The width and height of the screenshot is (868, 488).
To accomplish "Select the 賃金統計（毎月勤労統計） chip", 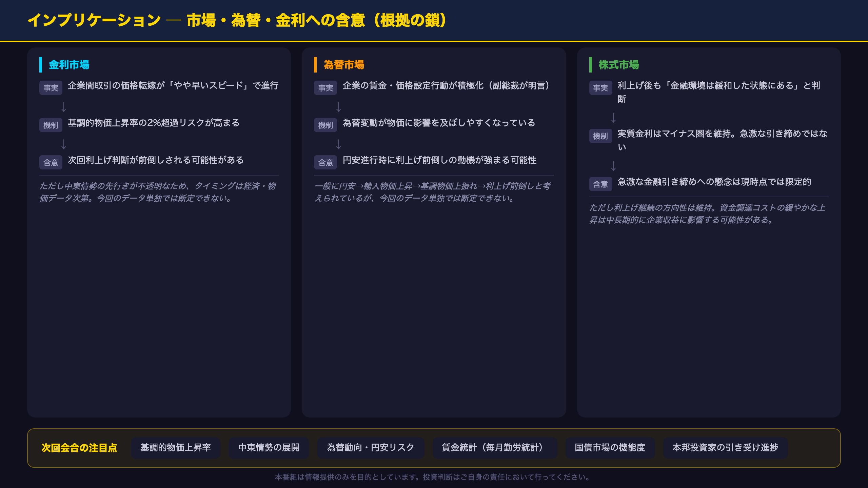I will pyautogui.click(x=495, y=448).
